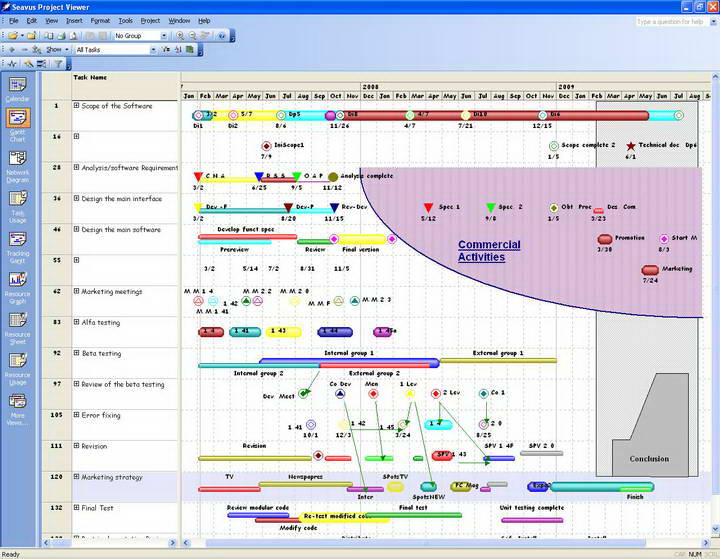Open the Format menu
Image resolution: width=720 pixels, height=559 pixels.
point(100,20)
